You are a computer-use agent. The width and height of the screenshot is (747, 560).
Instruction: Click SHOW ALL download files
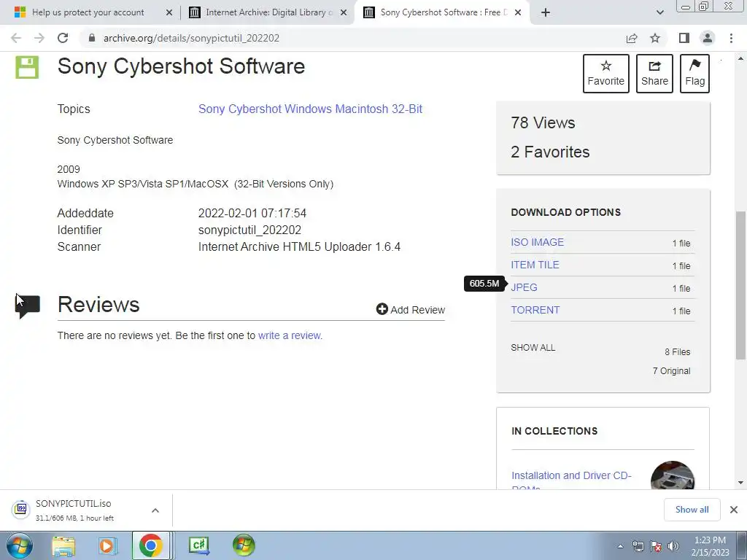tap(533, 348)
